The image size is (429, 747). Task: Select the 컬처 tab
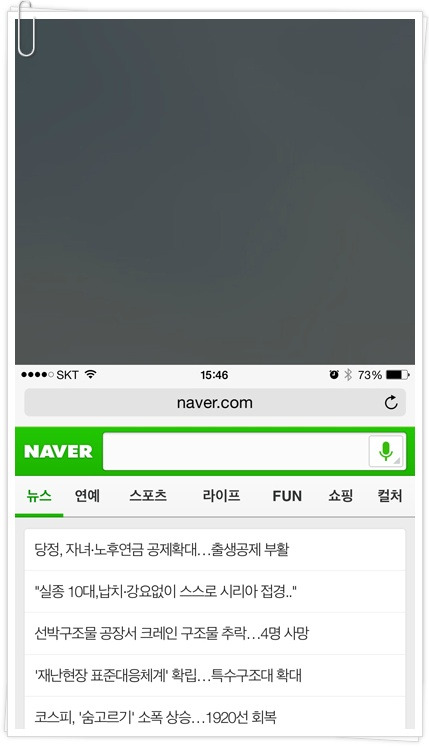[x=389, y=496]
